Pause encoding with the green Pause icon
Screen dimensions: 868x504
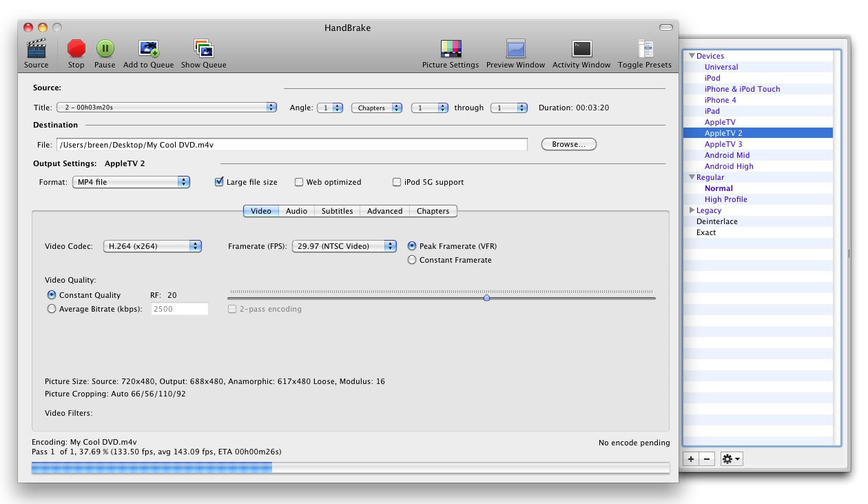pos(105,48)
